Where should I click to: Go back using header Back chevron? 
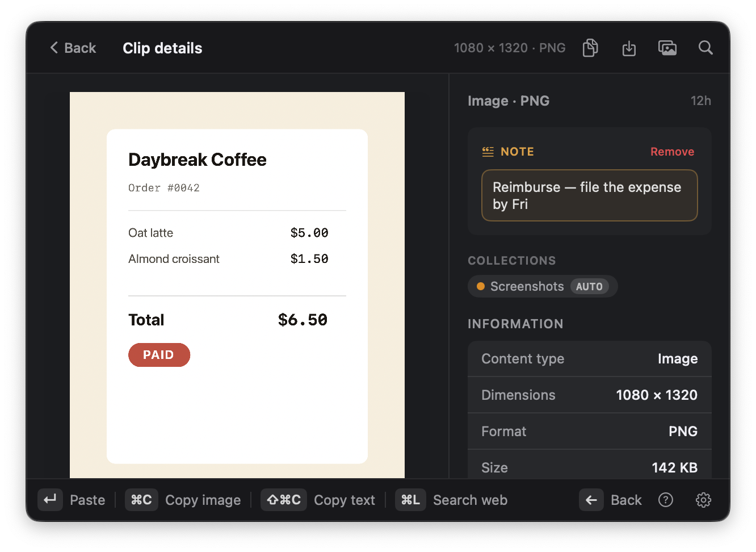click(x=73, y=48)
